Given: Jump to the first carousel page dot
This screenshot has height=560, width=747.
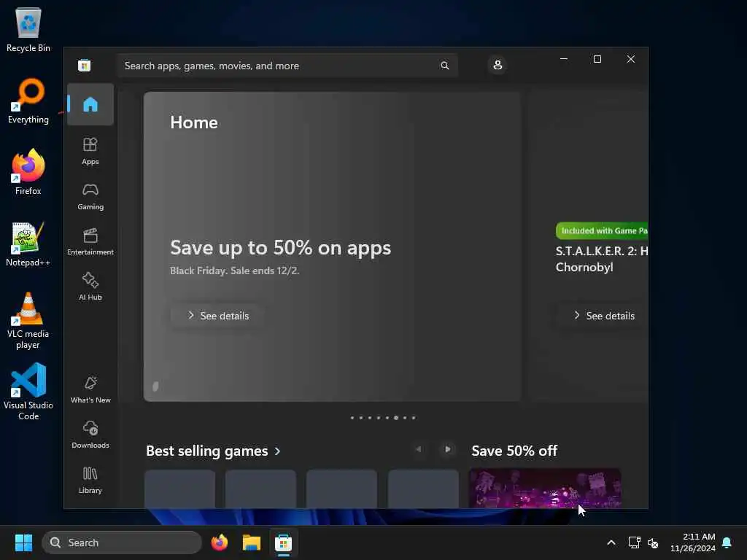Looking at the screenshot, I should pos(352,418).
